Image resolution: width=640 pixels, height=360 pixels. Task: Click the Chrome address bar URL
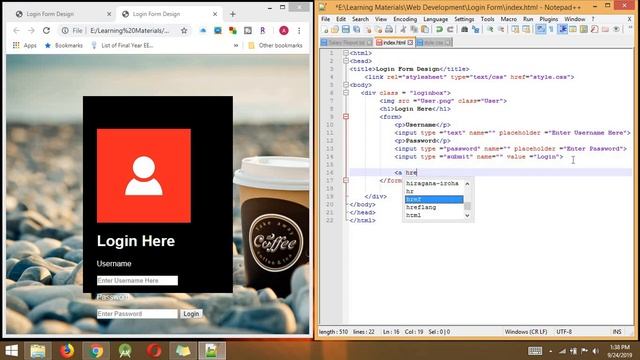tap(129, 31)
